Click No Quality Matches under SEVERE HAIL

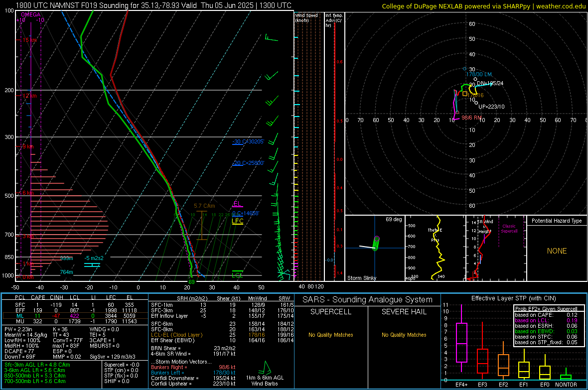pos(404,335)
